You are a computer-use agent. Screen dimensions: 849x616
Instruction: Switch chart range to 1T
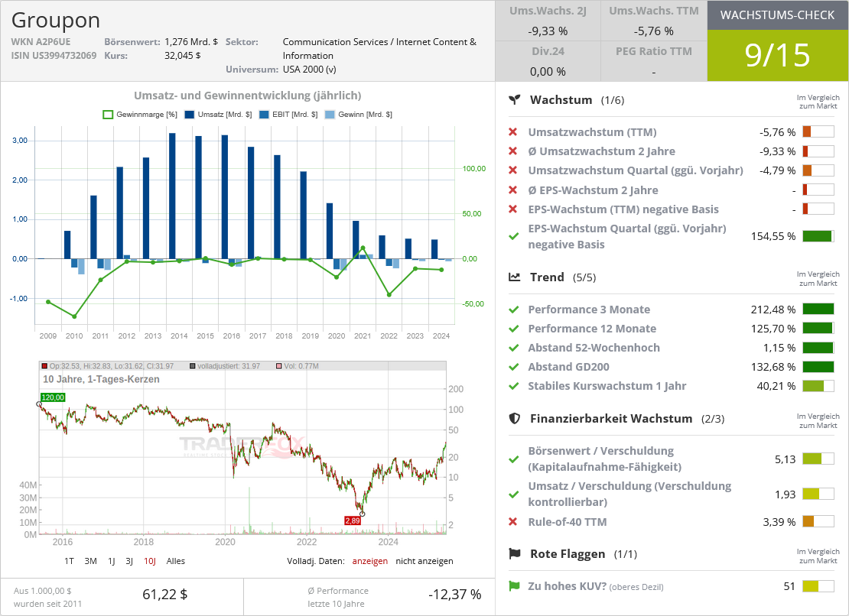pyautogui.click(x=70, y=561)
